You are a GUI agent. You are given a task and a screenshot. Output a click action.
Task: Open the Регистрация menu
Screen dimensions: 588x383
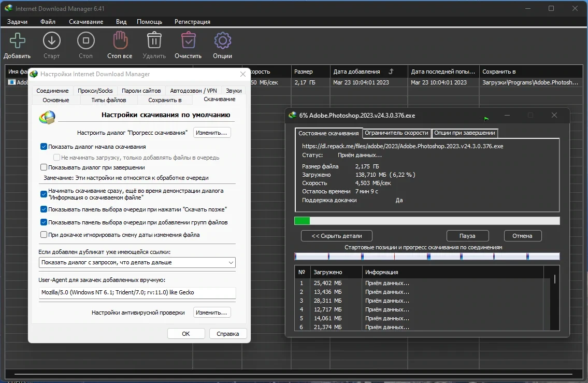tap(192, 22)
